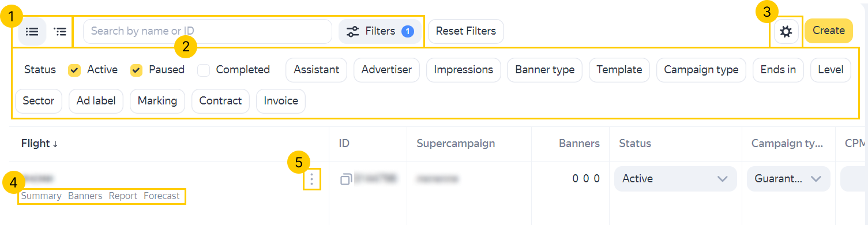Open the Banner type filter
This screenshot has width=868, height=225.
click(x=544, y=70)
